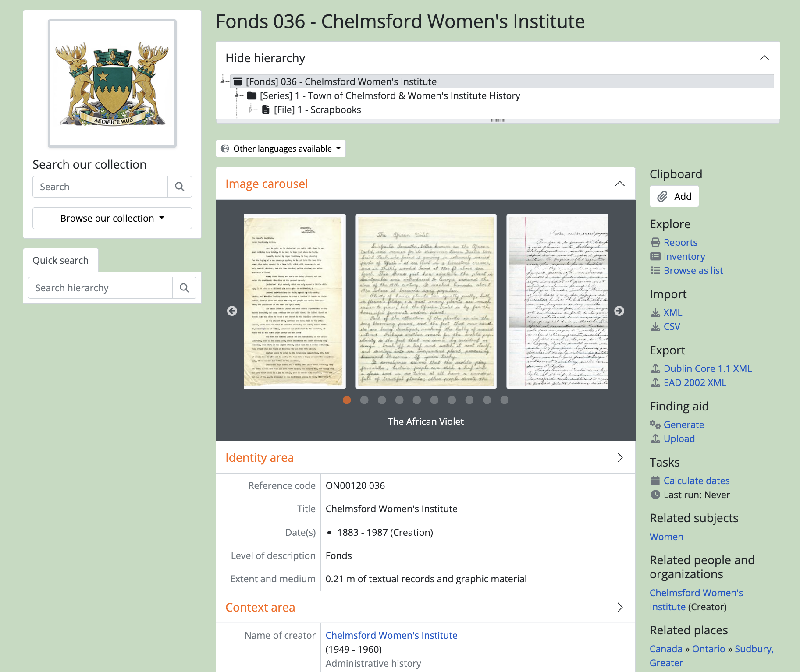This screenshot has width=800, height=672.
Task: Click the magnifier icon beside Search our collection
Action: [179, 187]
